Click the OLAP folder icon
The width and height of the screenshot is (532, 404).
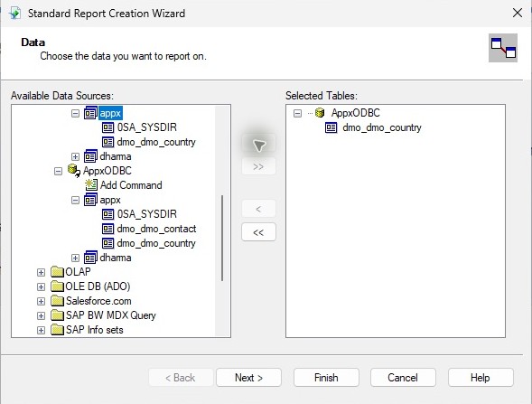(57, 272)
